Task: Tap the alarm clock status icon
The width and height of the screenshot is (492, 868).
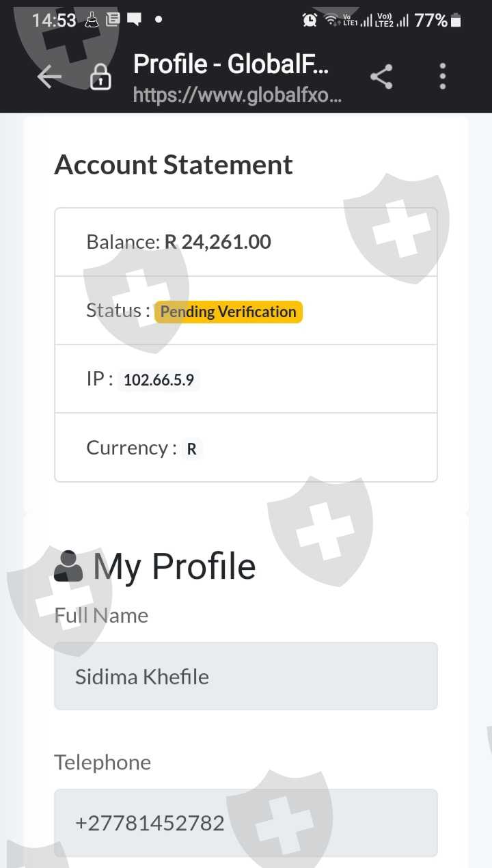Action: [310, 21]
